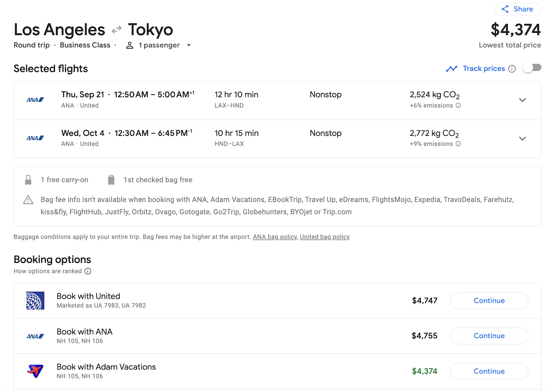Continue booking with United

pos(489,301)
